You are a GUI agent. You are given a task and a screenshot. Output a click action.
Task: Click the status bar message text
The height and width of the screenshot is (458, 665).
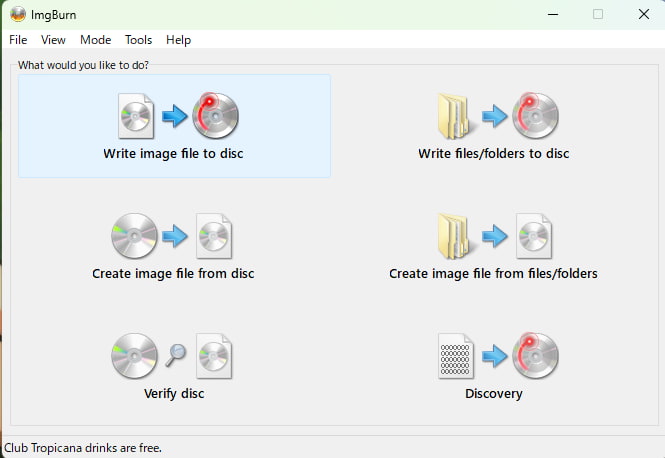coord(84,448)
